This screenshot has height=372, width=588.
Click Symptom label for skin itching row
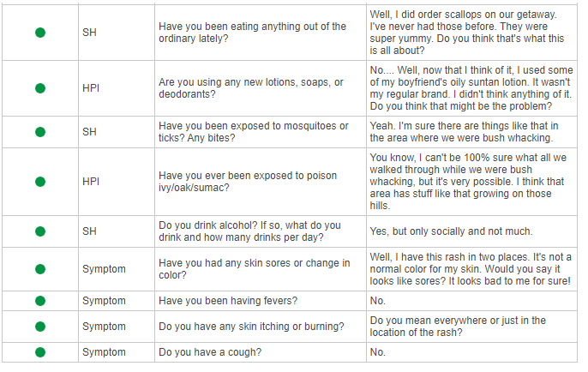[x=104, y=327]
